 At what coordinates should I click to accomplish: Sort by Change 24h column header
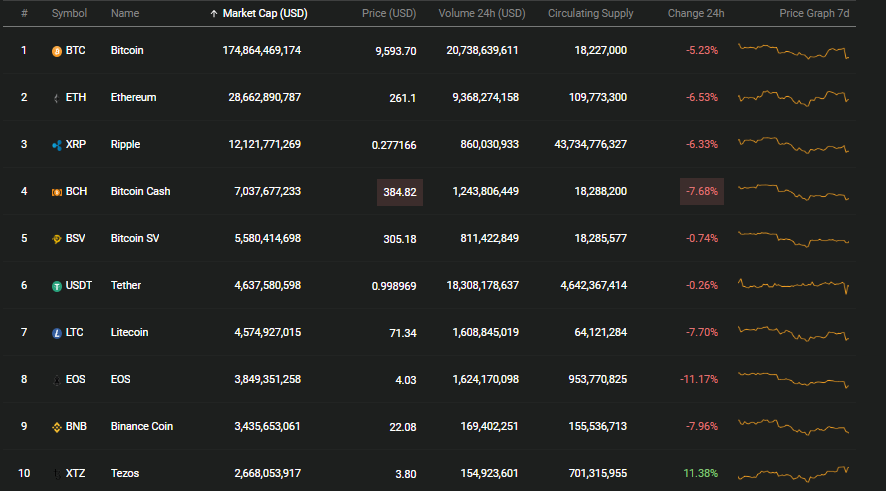pyautogui.click(x=696, y=13)
